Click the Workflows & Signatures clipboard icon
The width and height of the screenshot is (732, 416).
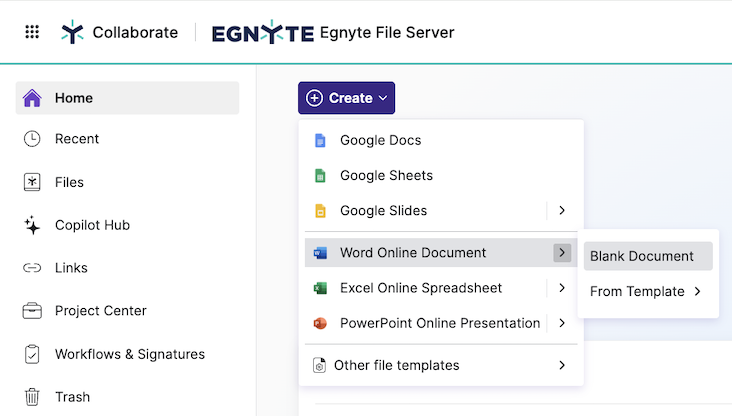coord(32,354)
